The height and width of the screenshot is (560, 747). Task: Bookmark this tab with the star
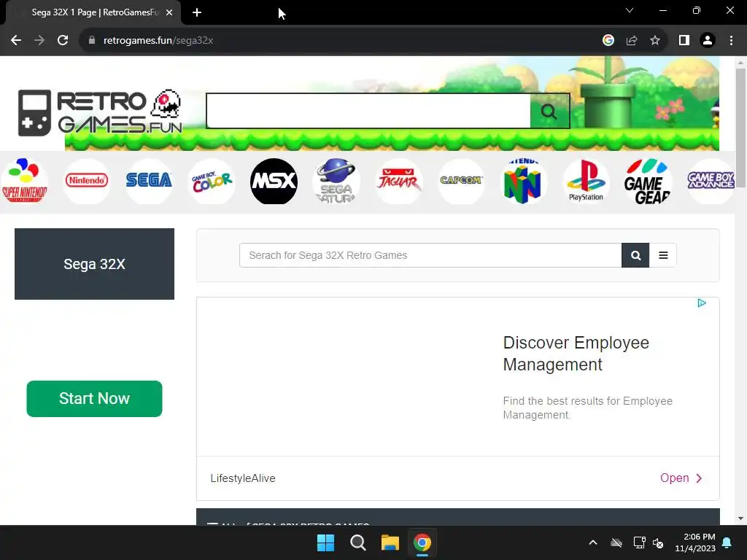(x=655, y=41)
